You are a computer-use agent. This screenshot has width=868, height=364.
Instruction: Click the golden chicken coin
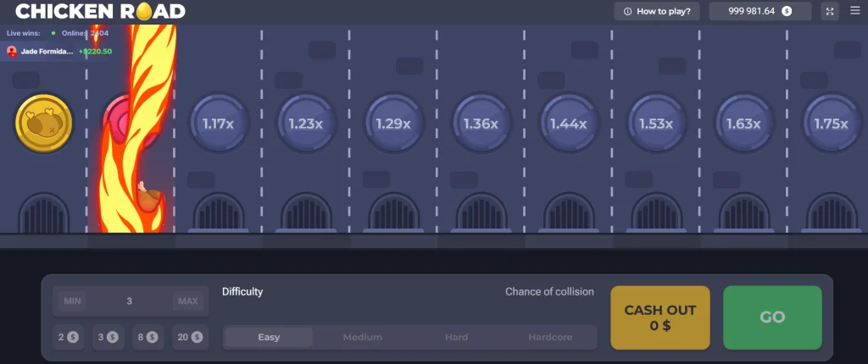tap(44, 123)
